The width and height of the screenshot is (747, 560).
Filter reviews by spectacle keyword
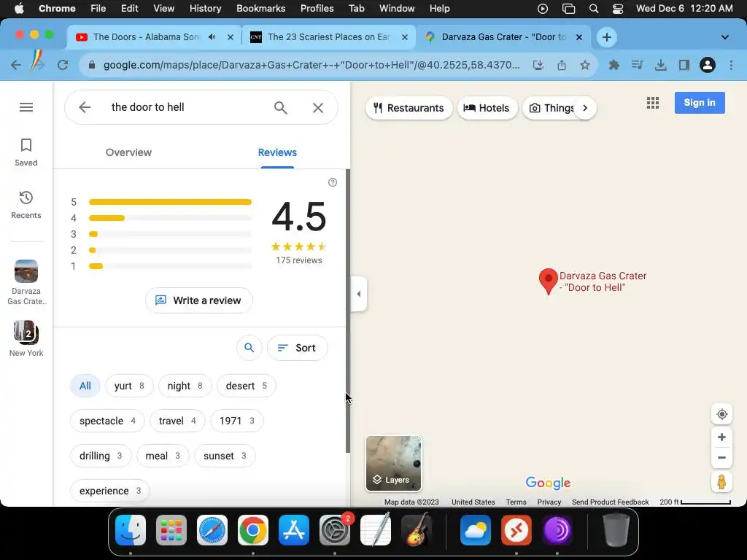click(x=107, y=421)
